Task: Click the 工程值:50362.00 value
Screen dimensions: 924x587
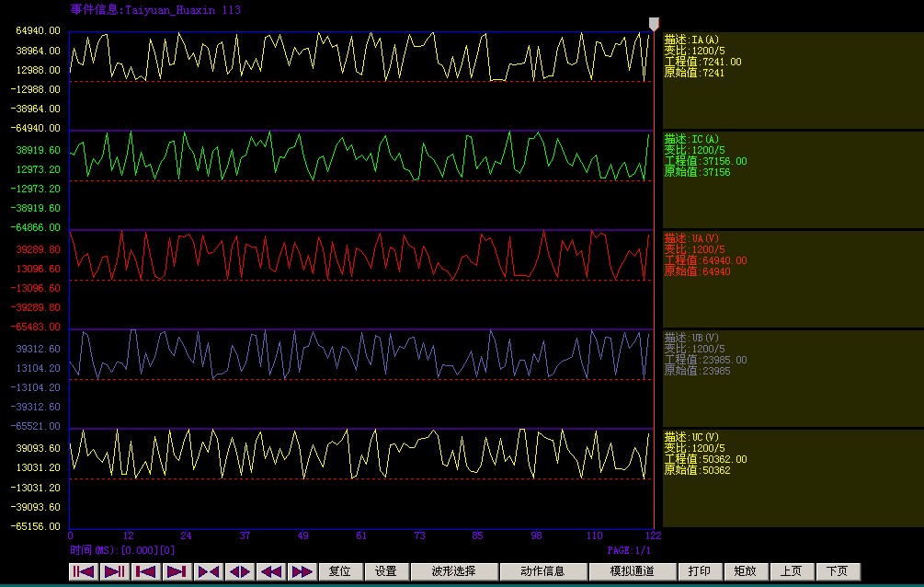Action: 706,459
